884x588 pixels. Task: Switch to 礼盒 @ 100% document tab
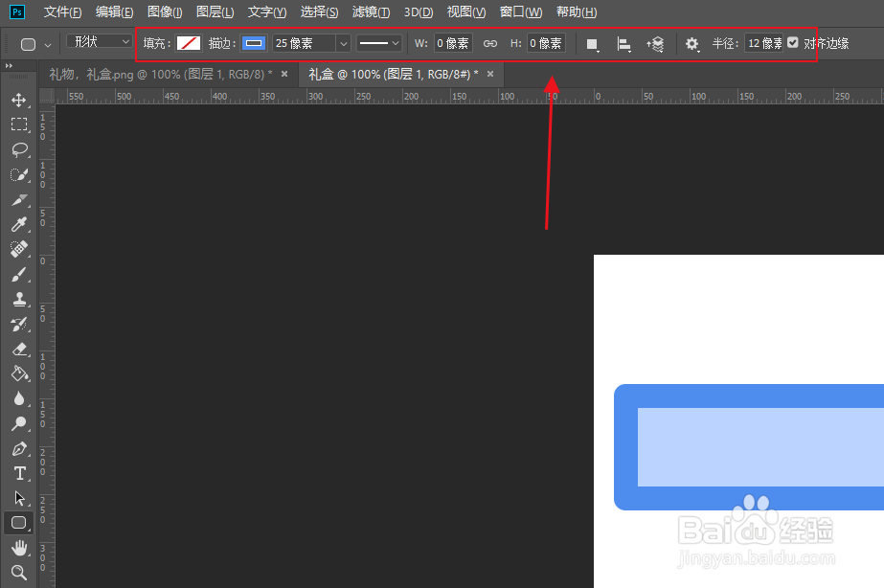click(x=393, y=75)
